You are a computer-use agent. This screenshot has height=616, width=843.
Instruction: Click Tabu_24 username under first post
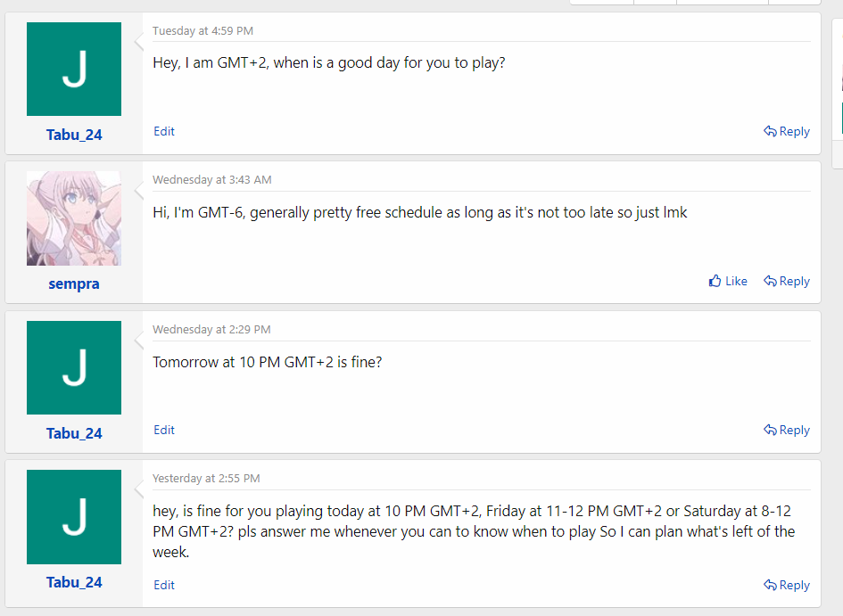[74, 135]
